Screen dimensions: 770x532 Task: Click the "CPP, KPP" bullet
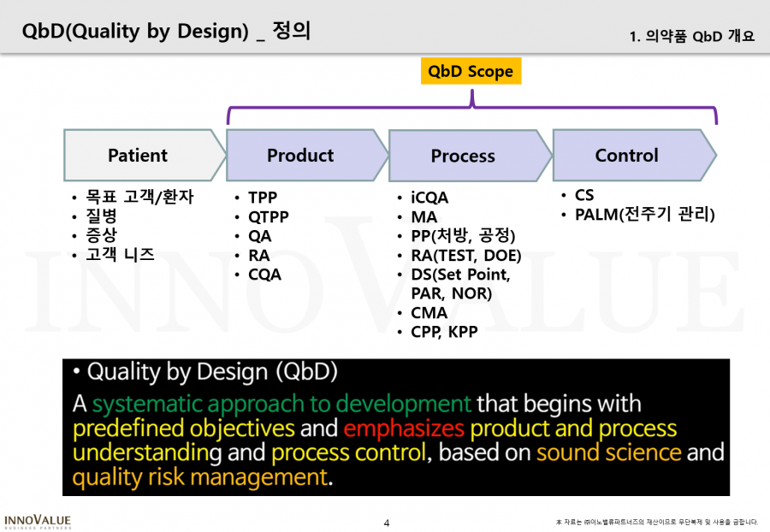(444, 332)
